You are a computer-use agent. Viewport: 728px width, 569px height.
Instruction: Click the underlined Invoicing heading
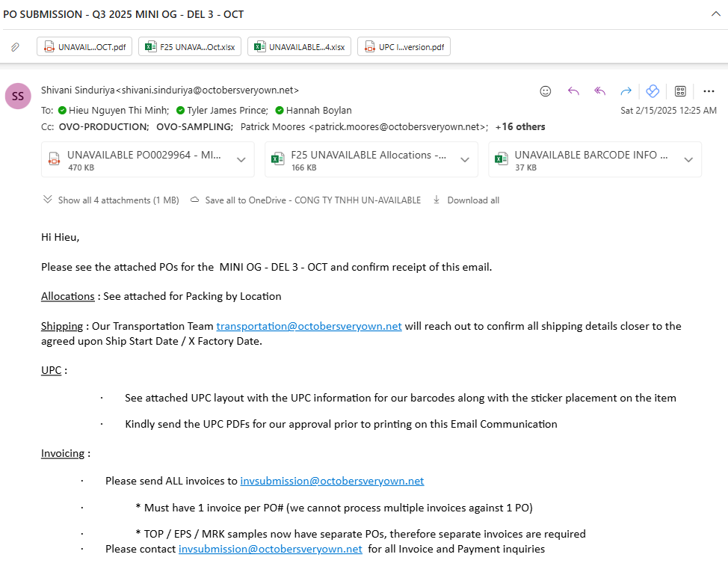[x=63, y=453]
